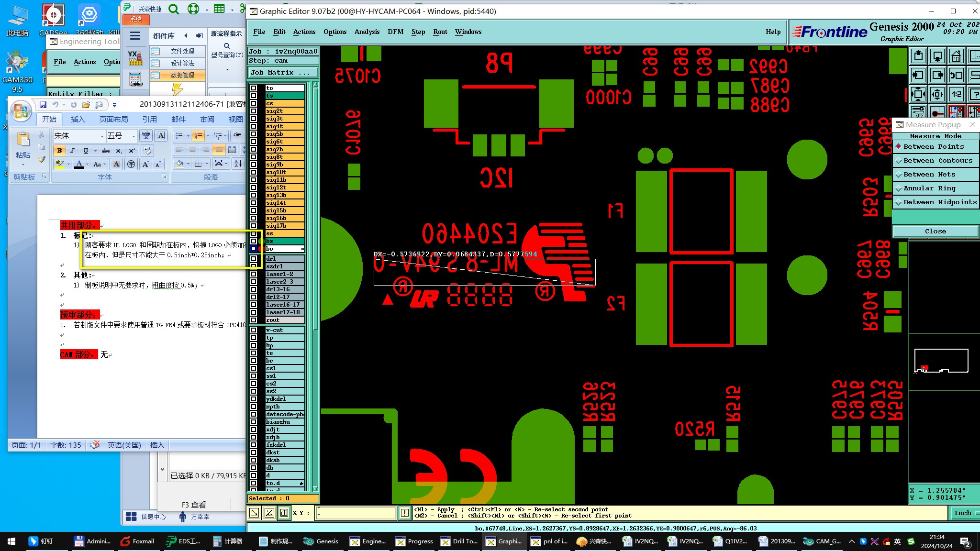Open the Inch units selector

(963, 513)
